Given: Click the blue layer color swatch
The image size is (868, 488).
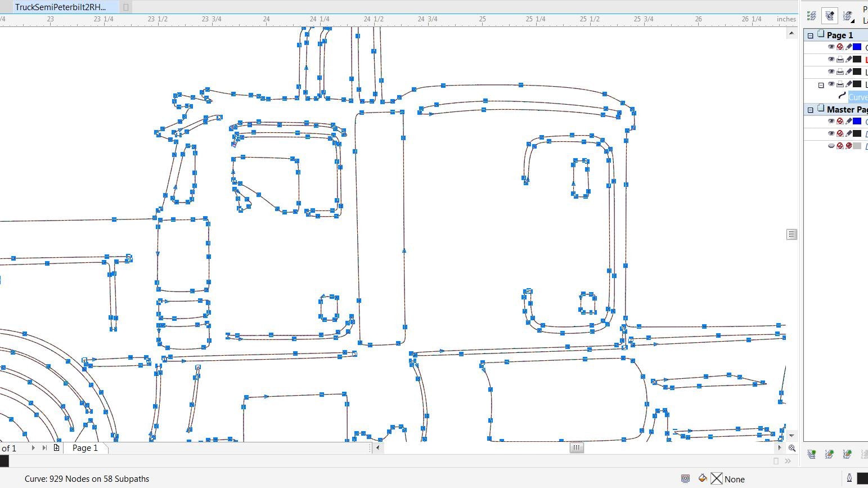Looking at the screenshot, I should 856,46.
